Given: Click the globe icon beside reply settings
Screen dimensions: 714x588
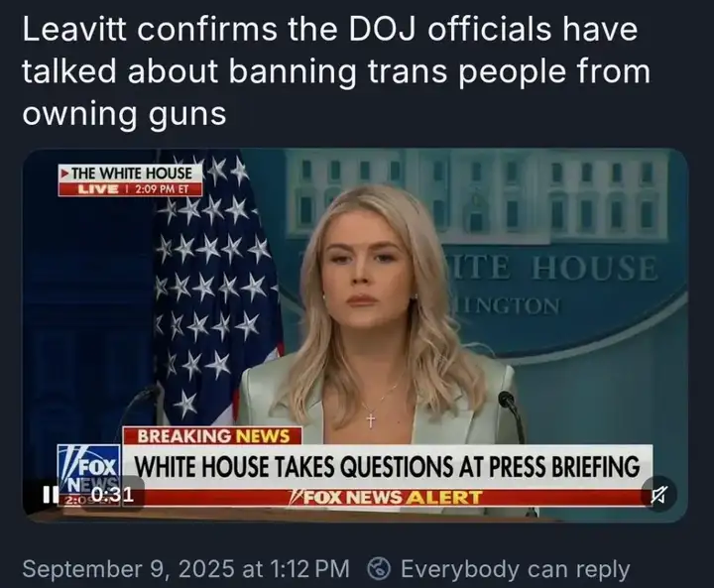Looking at the screenshot, I should 379,569.
